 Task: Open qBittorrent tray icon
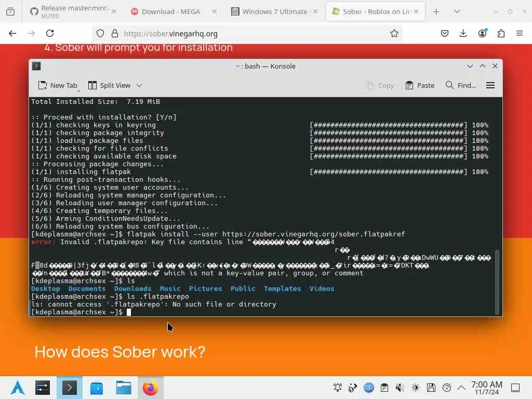point(369,388)
